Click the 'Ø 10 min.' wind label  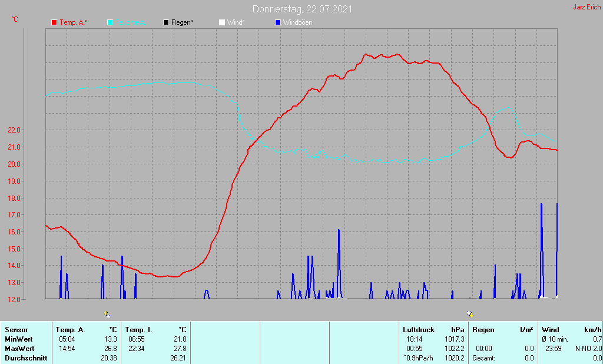pos(555,339)
